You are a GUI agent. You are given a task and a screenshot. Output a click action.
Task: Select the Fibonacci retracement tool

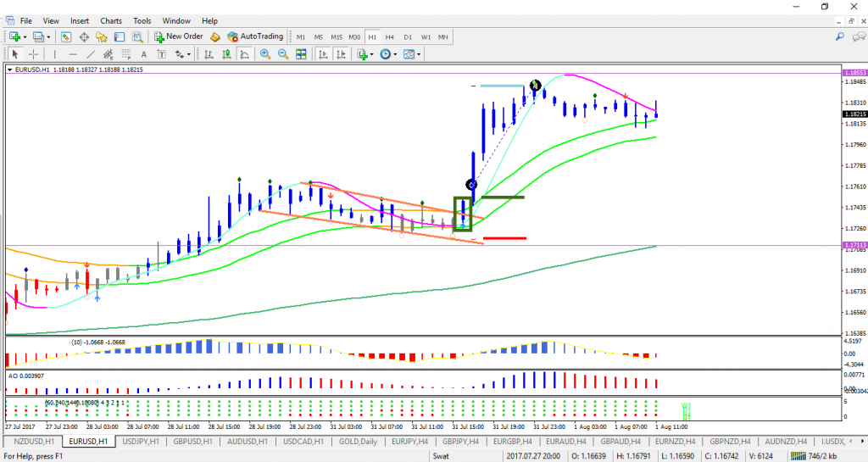[x=126, y=54]
